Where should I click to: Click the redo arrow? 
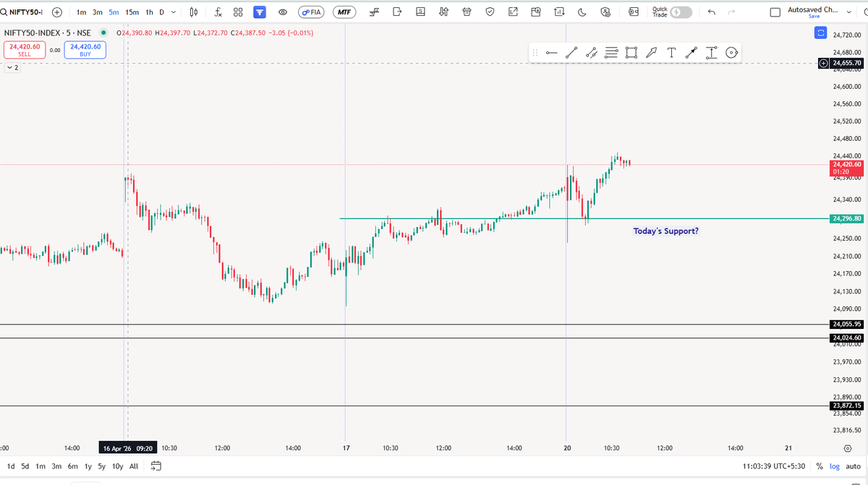(731, 12)
